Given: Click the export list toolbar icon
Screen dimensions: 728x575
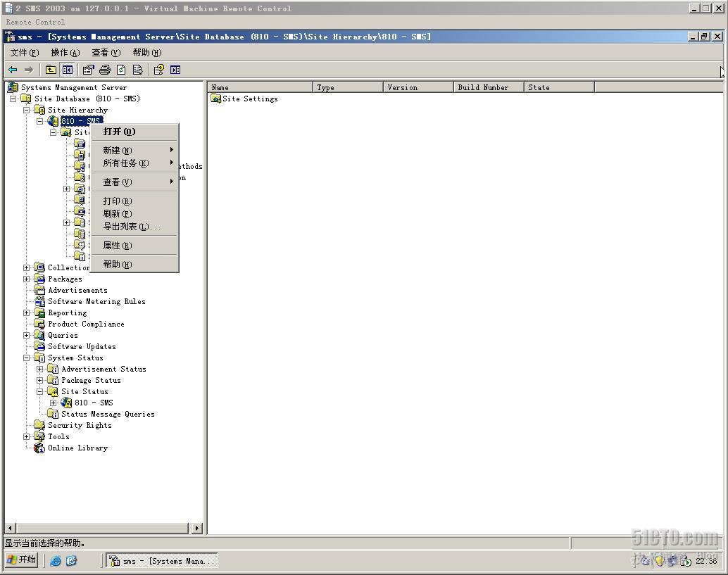Looking at the screenshot, I should point(137,70).
